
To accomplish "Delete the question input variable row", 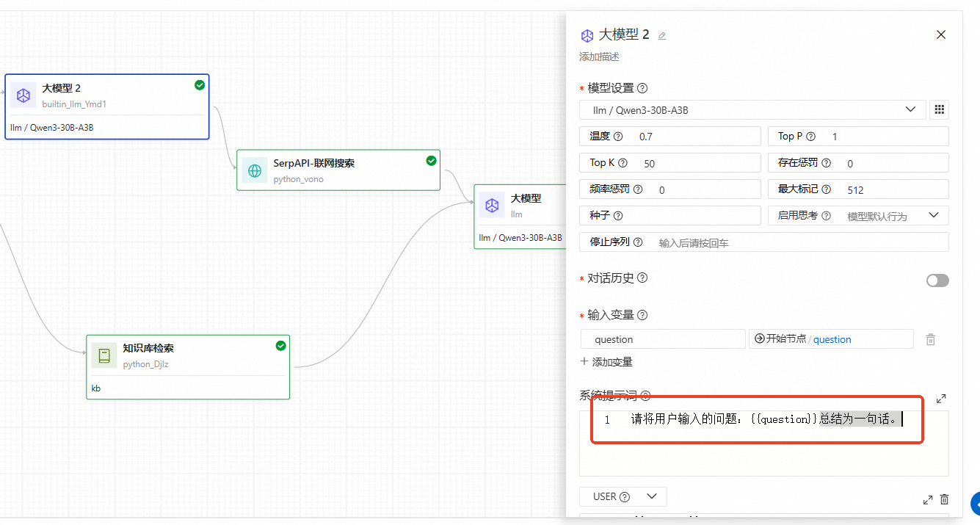I will click(x=930, y=339).
